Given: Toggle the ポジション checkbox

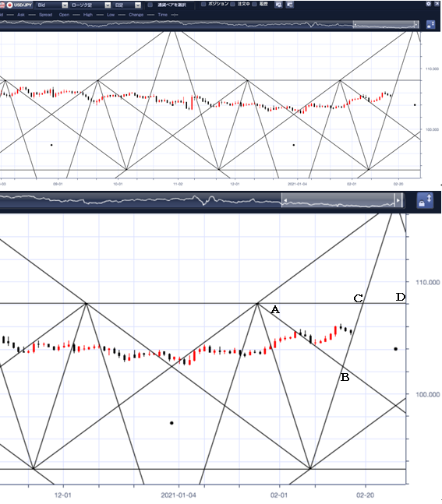Looking at the screenshot, I should click(203, 4).
